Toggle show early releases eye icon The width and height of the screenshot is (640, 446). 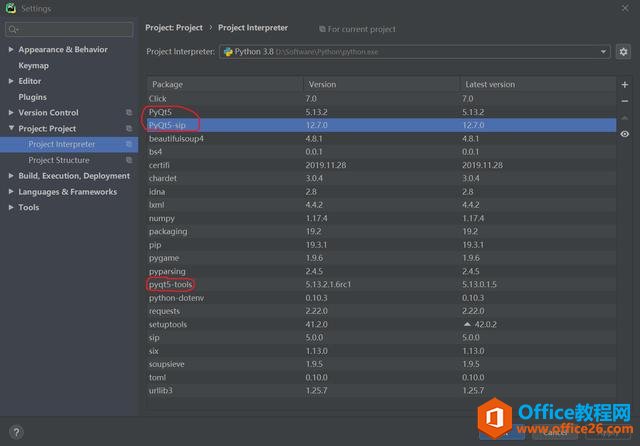tap(624, 134)
